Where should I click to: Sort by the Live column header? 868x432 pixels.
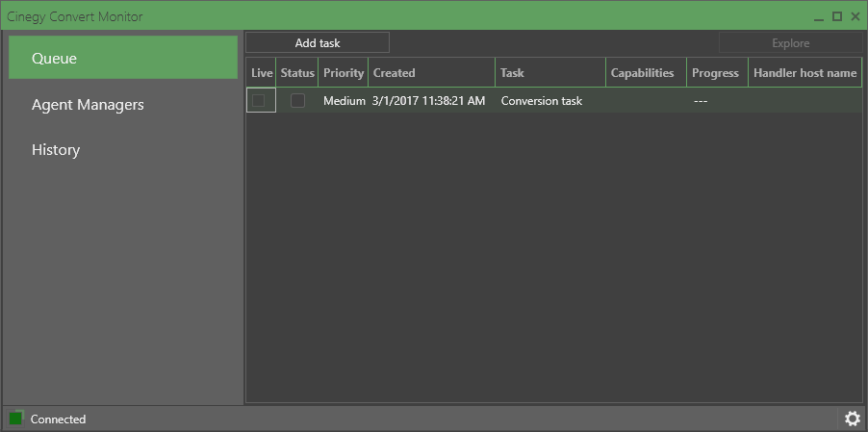(x=262, y=72)
